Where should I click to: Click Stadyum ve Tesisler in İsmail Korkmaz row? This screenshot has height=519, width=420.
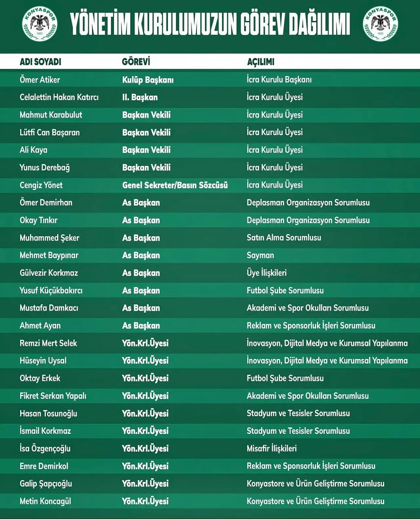(280, 431)
